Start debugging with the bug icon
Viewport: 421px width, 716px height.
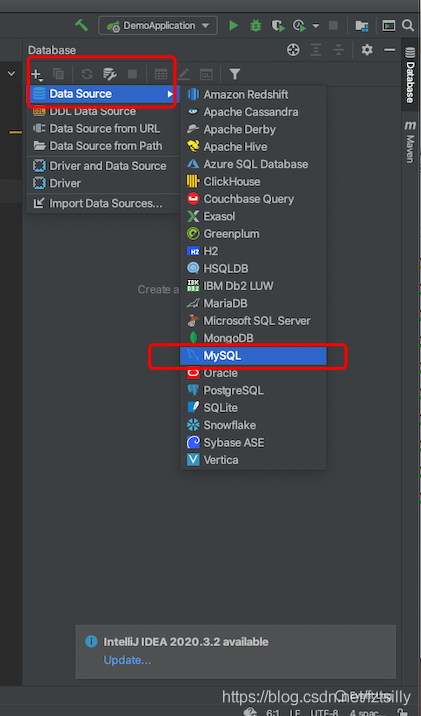point(255,26)
